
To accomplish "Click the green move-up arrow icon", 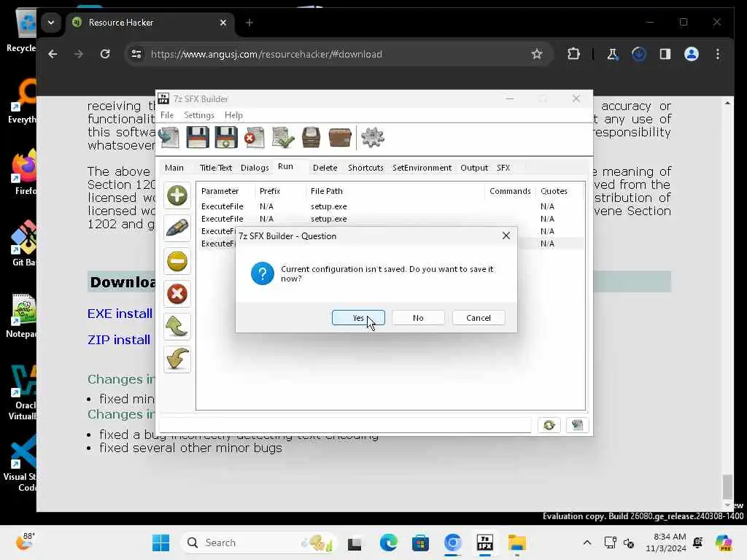I will pos(177,327).
